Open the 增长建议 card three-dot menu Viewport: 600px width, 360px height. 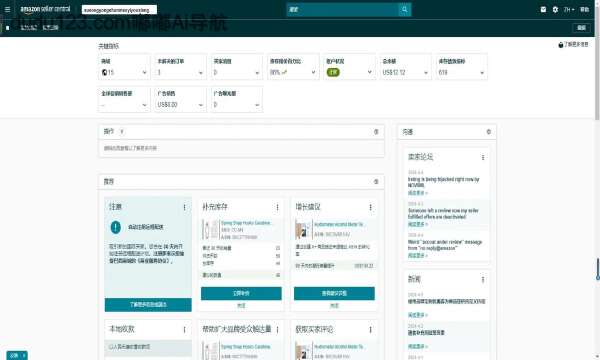point(370,207)
